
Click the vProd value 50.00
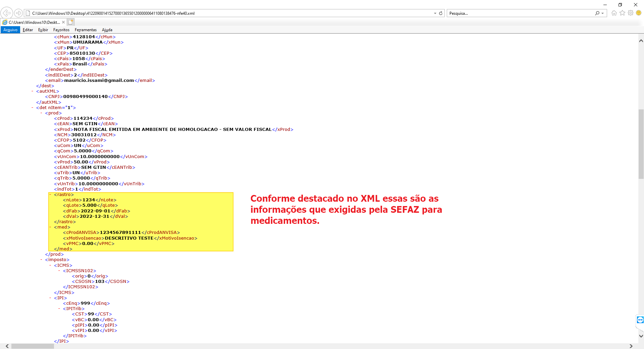tap(81, 162)
